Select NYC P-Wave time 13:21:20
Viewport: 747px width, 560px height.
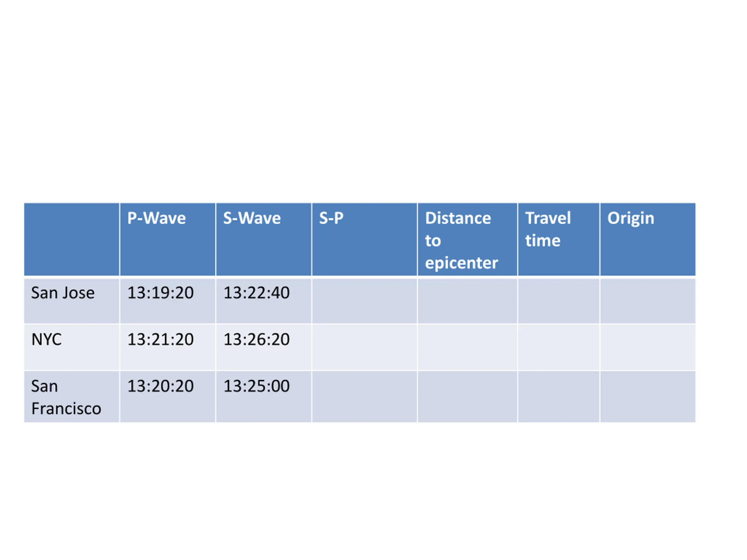pyautogui.click(x=160, y=339)
